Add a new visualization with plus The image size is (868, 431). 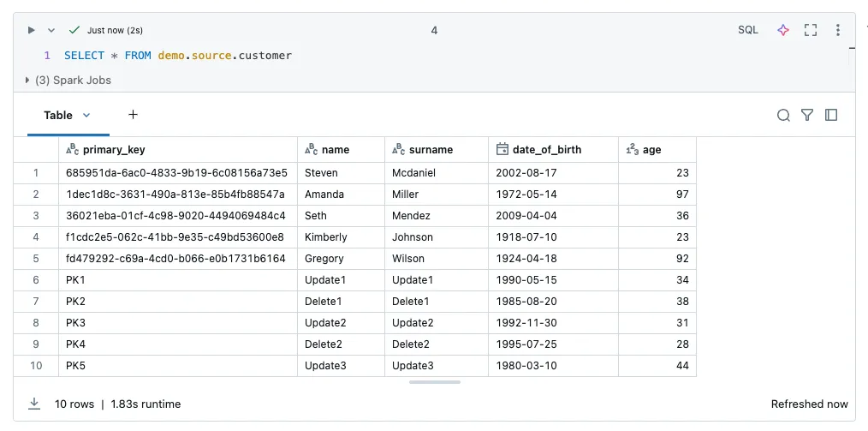click(133, 115)
